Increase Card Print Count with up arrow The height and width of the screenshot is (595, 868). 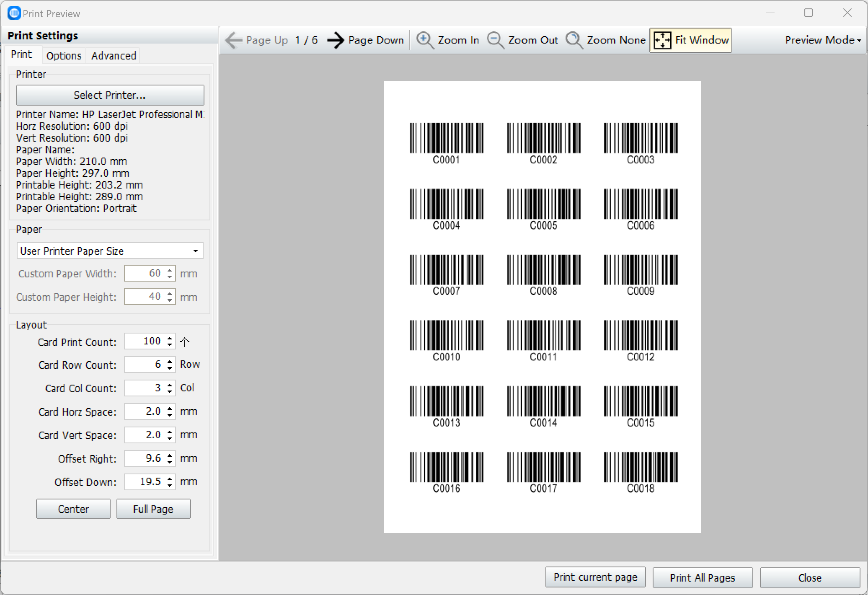click(170, 338)
